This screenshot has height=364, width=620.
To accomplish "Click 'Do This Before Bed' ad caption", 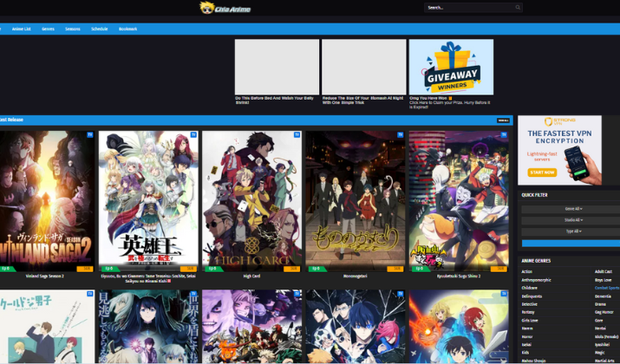I will click(x=274, y=101).
